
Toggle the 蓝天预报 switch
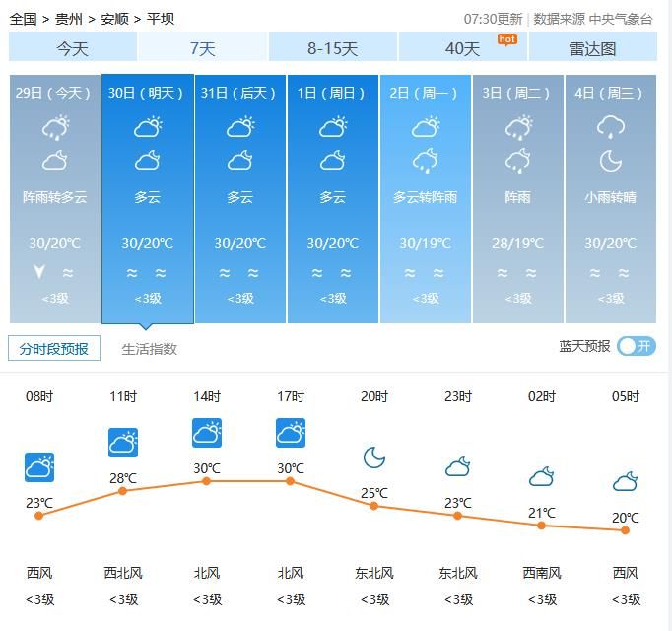pos(636,346)
